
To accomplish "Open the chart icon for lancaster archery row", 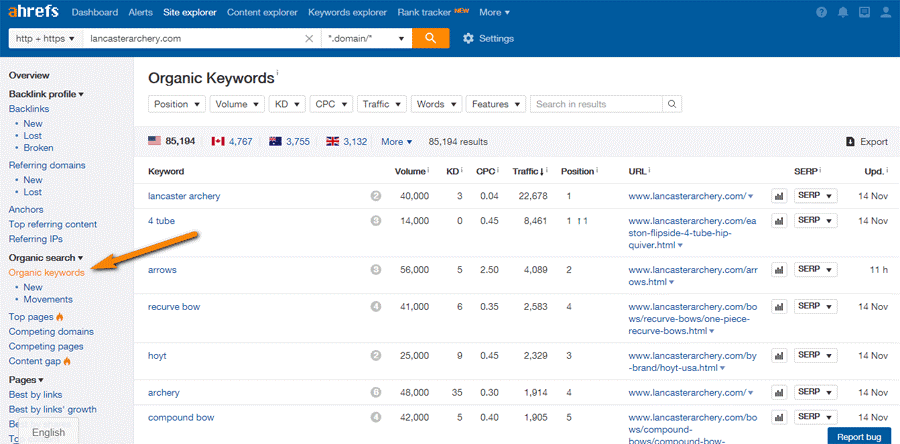I will pyautogui.click(x=779, y=196).
